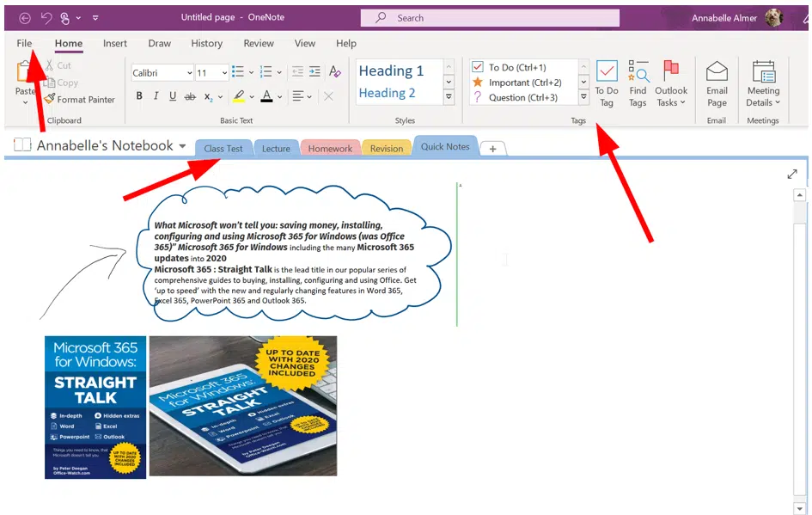The image size is (812, 515).
Task: Click into the Search box
Action: click(490, 17)
